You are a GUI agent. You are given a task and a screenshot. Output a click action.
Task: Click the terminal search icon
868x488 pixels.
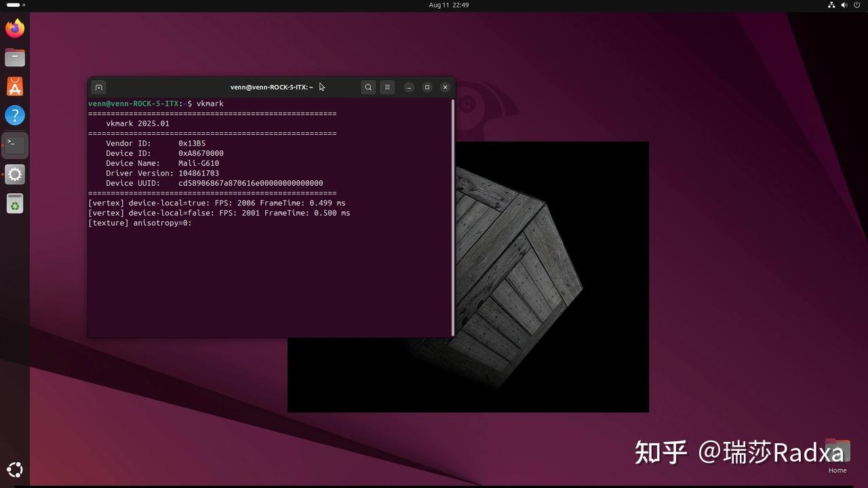point(368,87)
